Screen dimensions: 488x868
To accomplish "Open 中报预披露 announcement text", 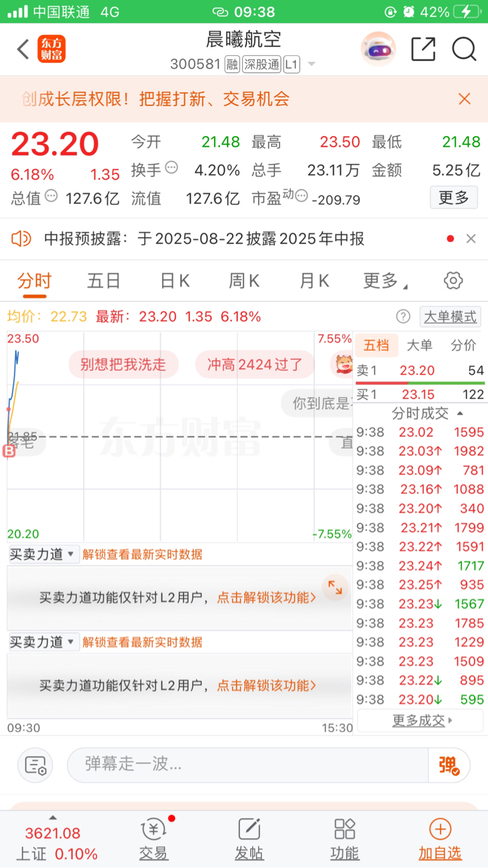I will click(204, 239).
